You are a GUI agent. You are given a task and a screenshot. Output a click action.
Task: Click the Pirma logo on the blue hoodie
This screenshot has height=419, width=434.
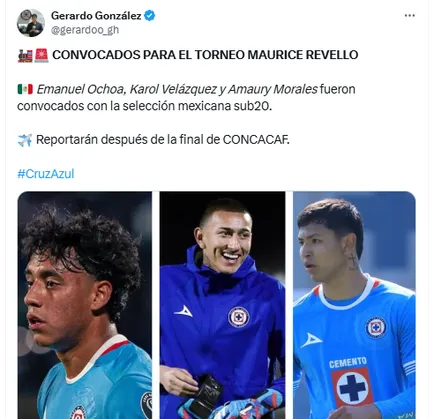(183, 311)
